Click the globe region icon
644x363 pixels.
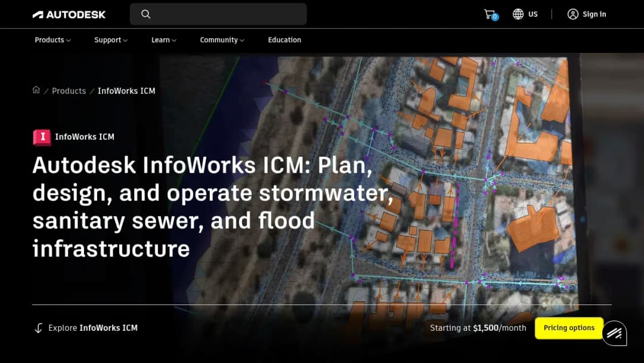pos(518,14)
